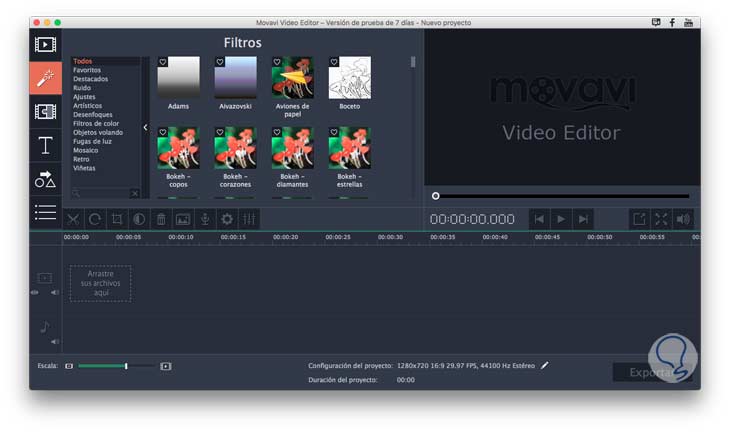
Task: Select the Fugas de luz category
Action: pos(92,141)
